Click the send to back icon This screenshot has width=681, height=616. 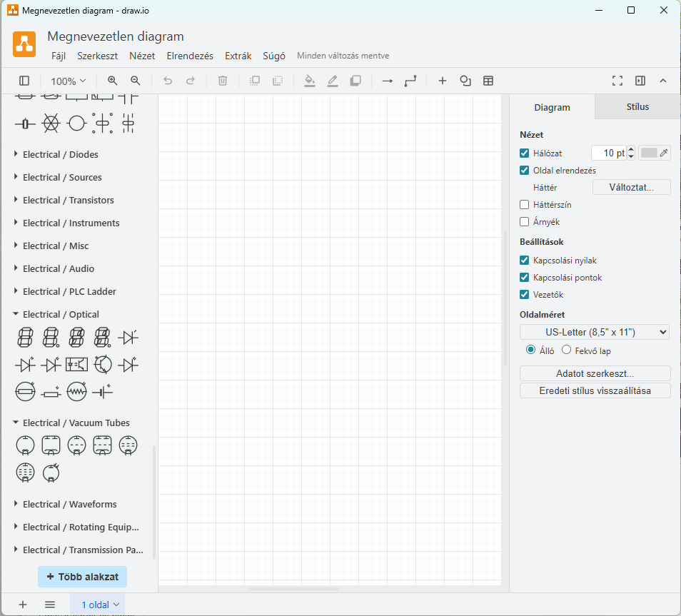(x=278, y=81)
